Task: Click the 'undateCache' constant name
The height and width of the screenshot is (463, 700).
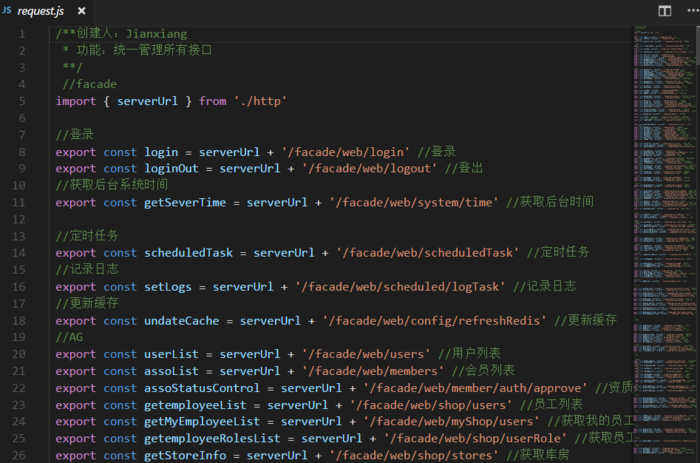Action: tap(182, 321)
